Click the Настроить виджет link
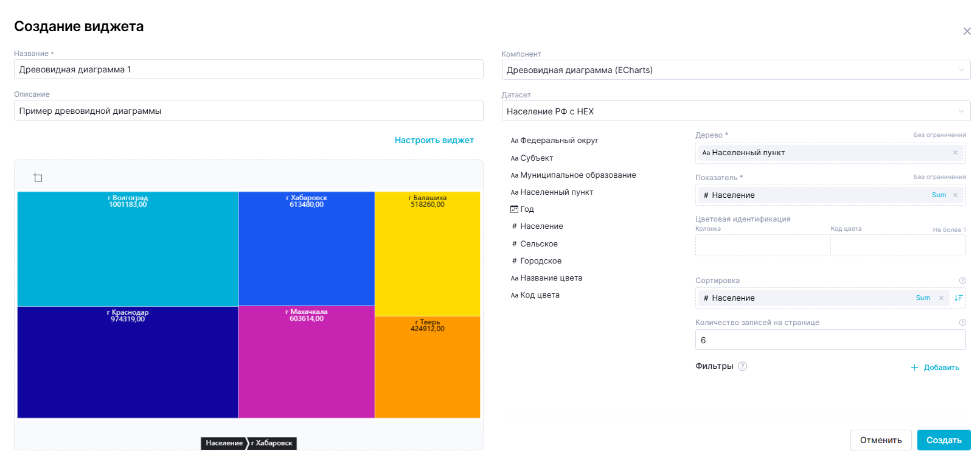This screenshot has height=465, width=980. tap(434, 141)
